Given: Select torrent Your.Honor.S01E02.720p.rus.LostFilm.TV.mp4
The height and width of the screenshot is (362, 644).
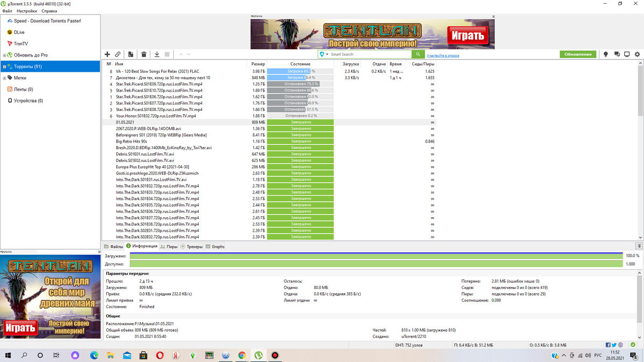Looking at the screenshot, I should click(156, 116).
